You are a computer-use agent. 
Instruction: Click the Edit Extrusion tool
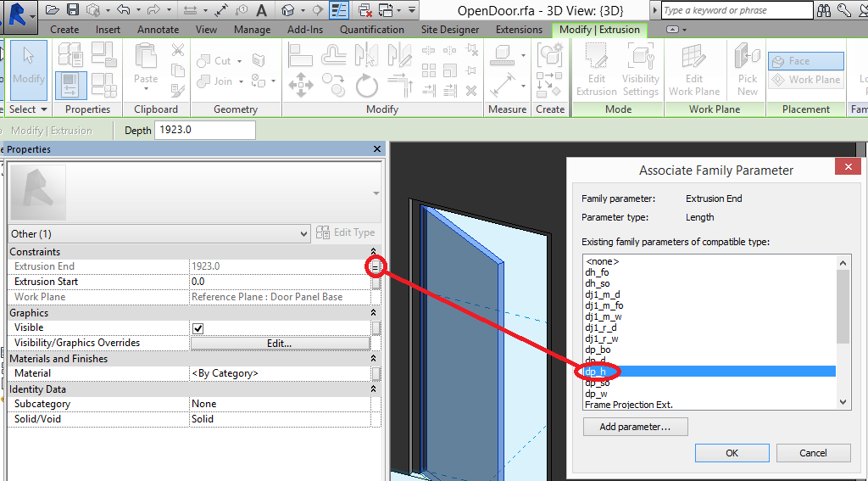[596, 70]
